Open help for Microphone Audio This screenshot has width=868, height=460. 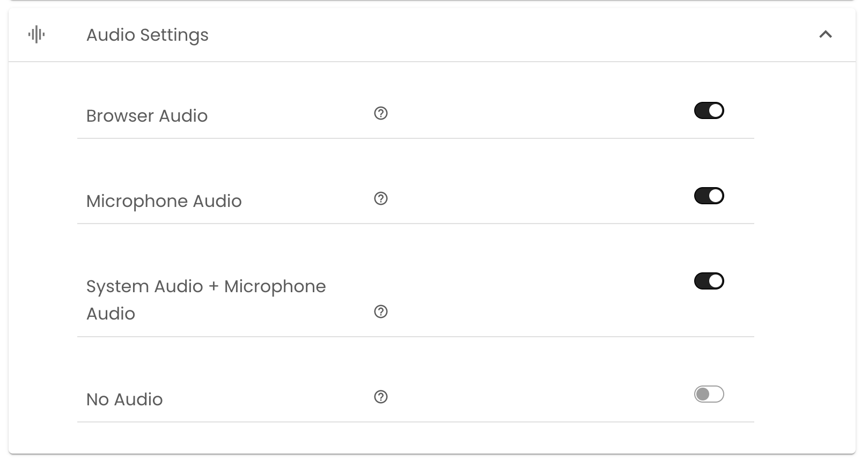point(381,198)
